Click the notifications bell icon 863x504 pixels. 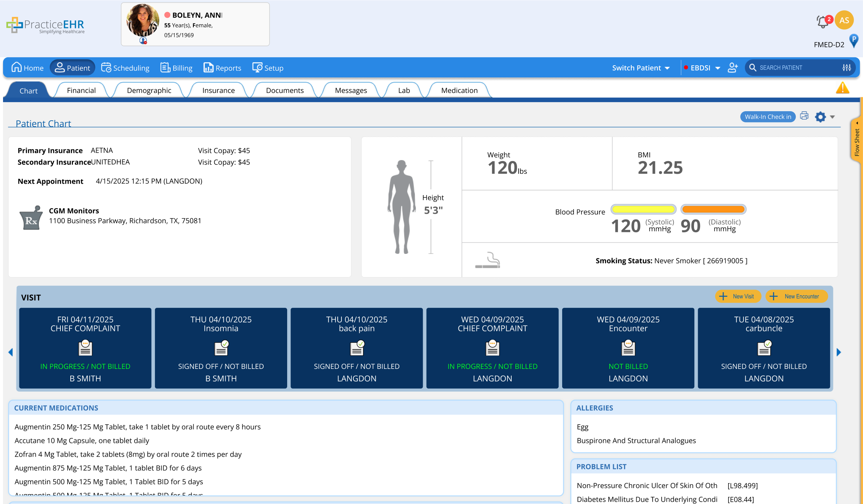click(822, 22)
